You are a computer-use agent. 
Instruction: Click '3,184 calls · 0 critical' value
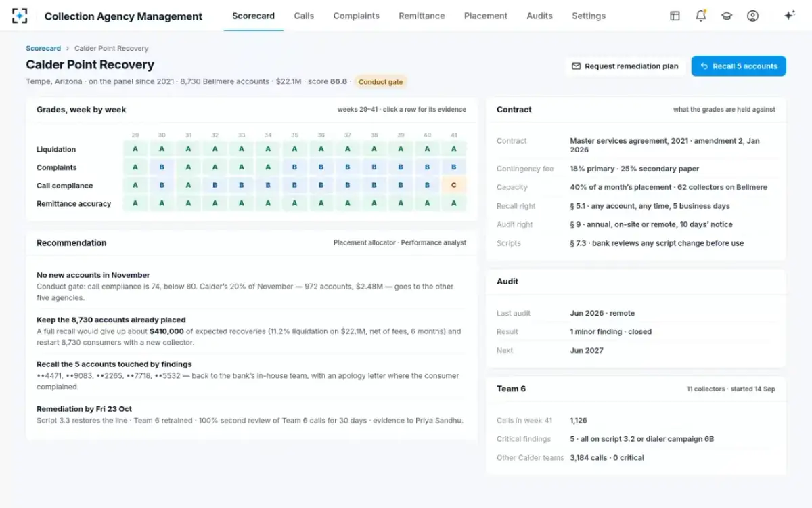pos(607,458)
